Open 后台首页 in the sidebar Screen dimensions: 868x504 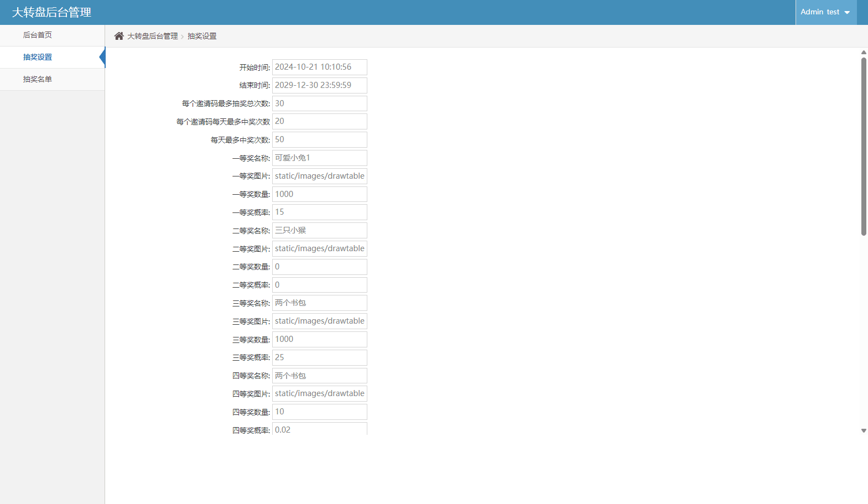53,35
